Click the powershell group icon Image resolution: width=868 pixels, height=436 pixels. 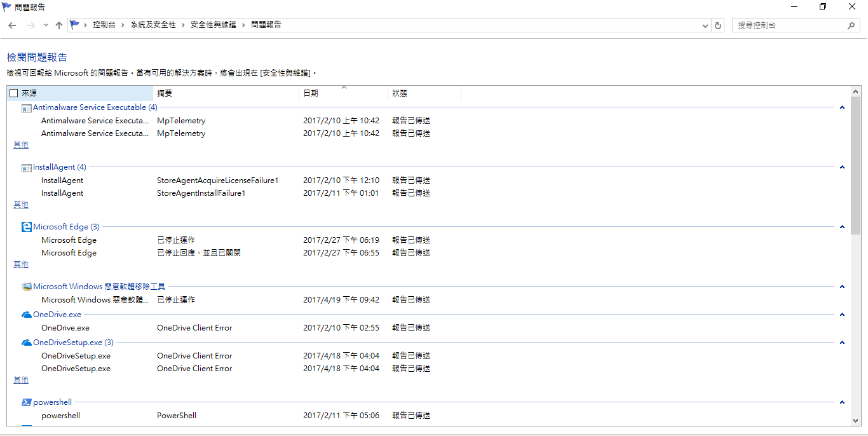coord(27,402)
